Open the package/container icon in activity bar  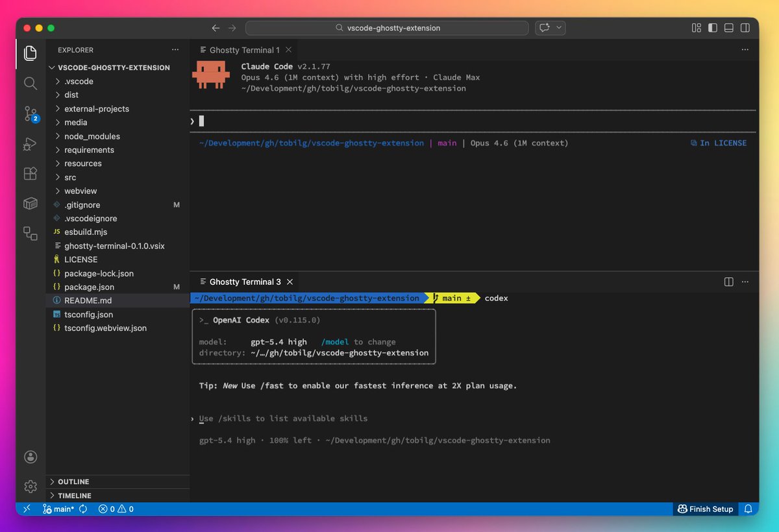pos(31,203)
